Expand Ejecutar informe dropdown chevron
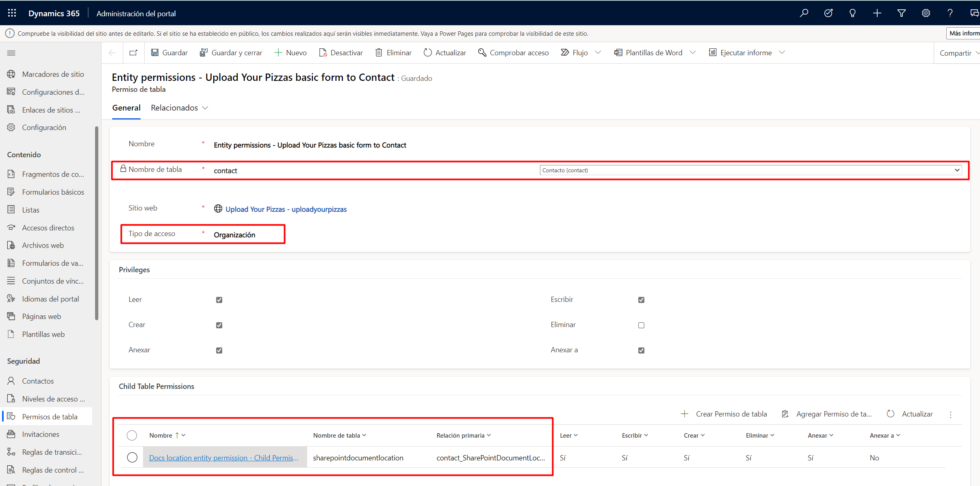 coord(782,53)
